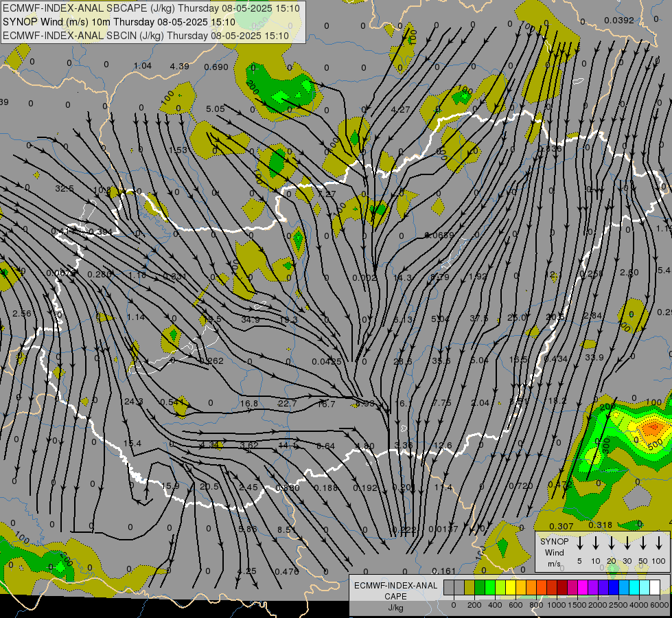This screenshot has width=672, height=618.
Task: Click the 0.0425 value on the map
Action: coord(327,362)
